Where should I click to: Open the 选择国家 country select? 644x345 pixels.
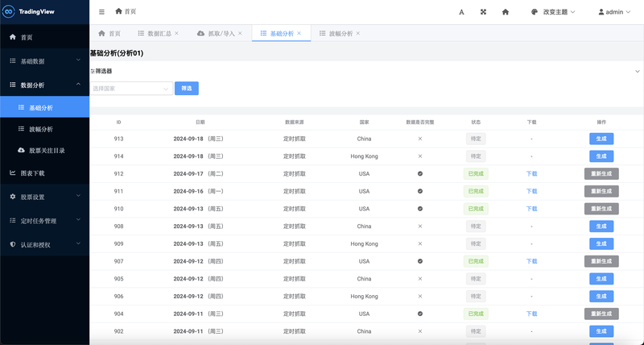(x=131, y=89)
